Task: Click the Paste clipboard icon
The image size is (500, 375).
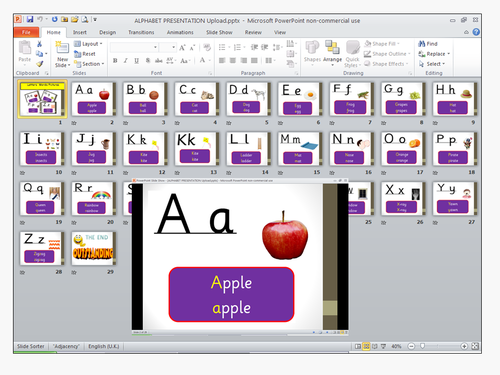Action: 25,48
